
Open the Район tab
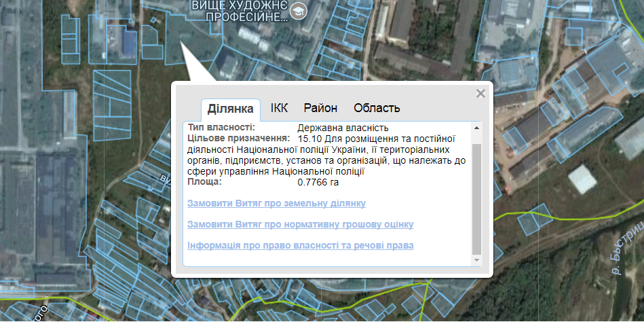[320, 108]
